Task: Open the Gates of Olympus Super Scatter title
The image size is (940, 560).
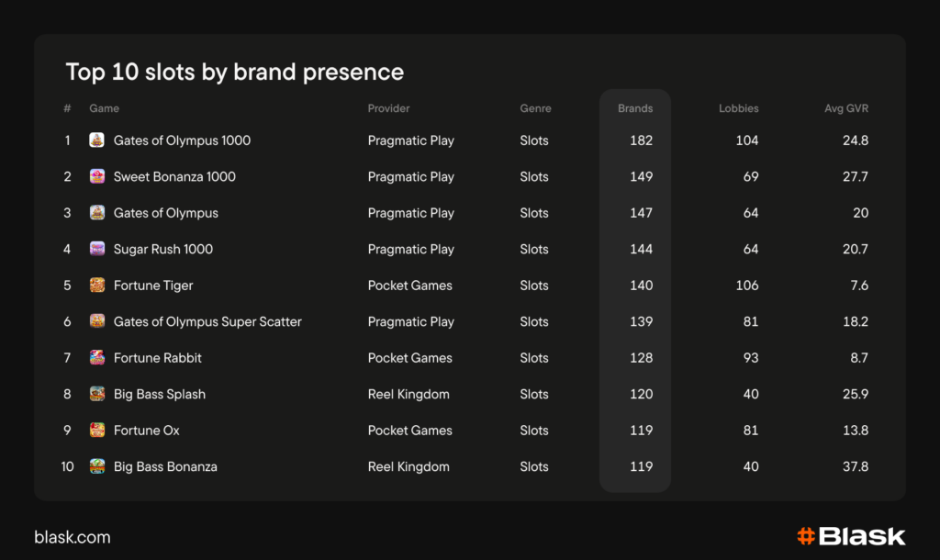Action: tap(207, 321)
